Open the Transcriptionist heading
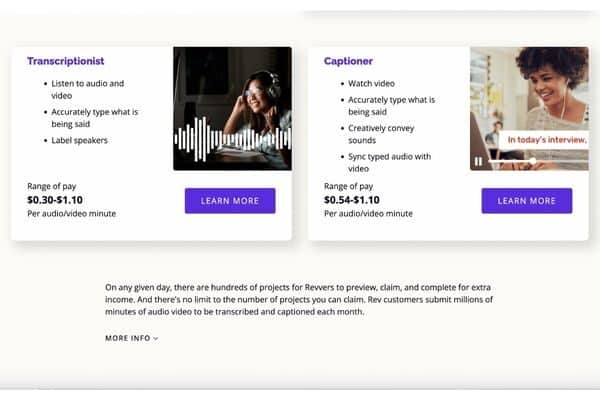 [65, 61]
